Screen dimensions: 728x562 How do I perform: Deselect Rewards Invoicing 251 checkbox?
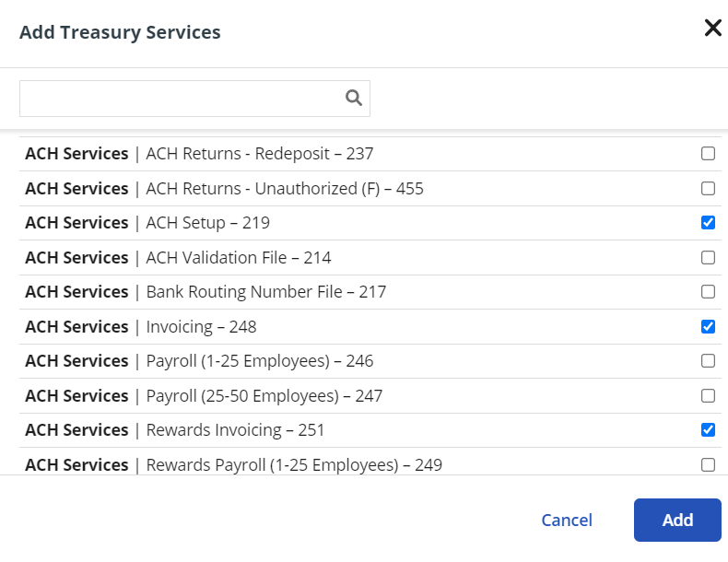[708, 430]
